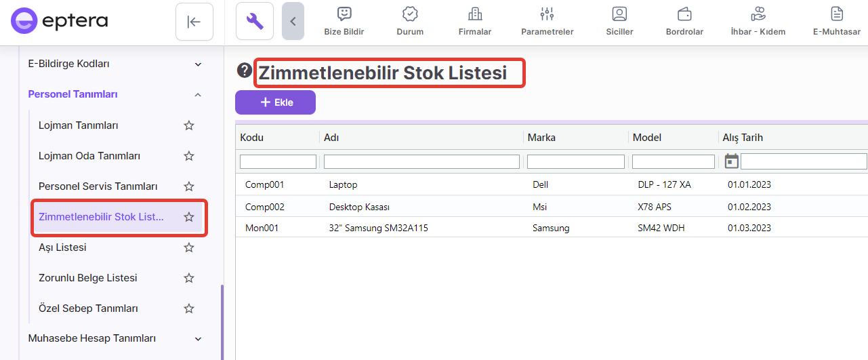Expand Muhasebe Hesap Tanımları section
This screenshot has width=868, height=360.
coord(198,338)
